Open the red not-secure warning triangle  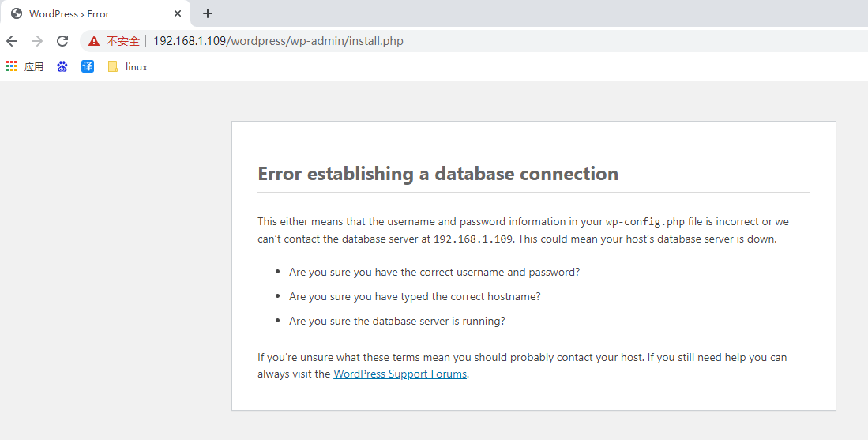pos(94,41)
